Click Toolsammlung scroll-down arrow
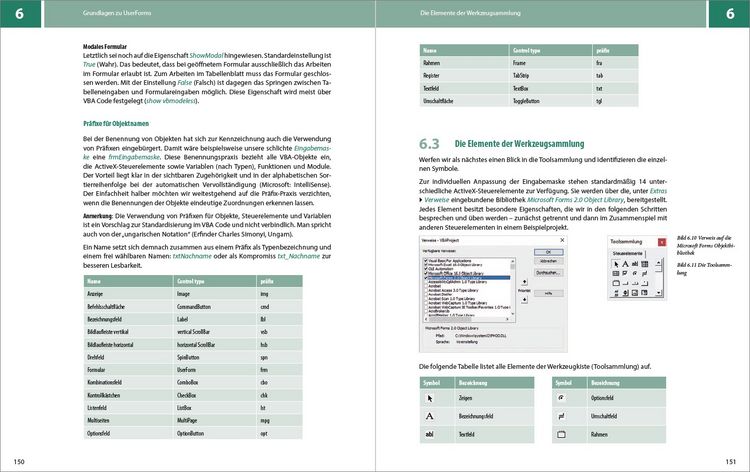Viewport: 750px width, 472px height. pos(659,293)
